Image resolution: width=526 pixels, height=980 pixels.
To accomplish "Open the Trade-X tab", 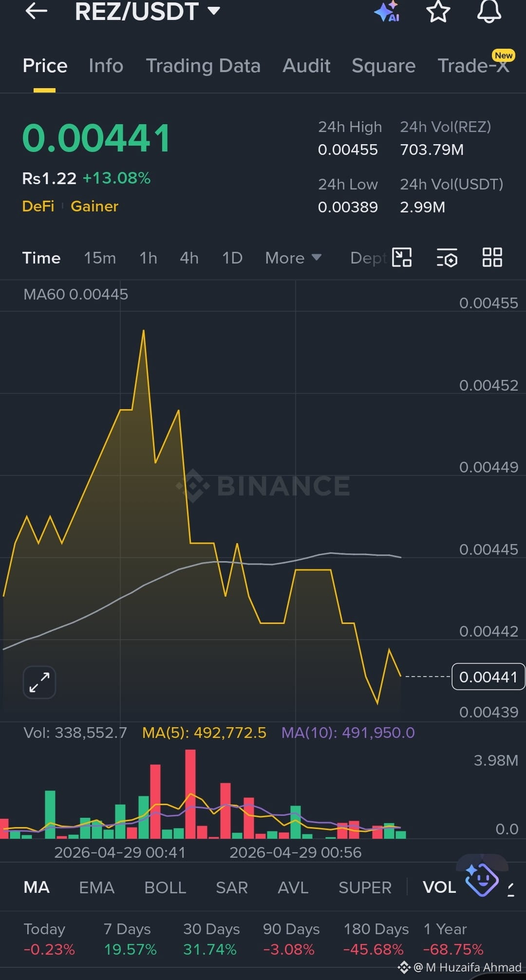I will [474, 66].
